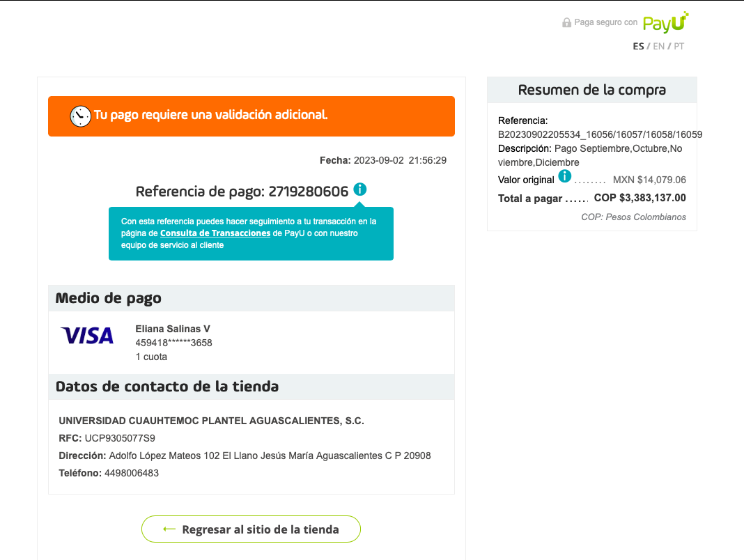The image size is (744, 560).
Task: Click info icon beside Referencia de pago
Action: coord(360,189)
